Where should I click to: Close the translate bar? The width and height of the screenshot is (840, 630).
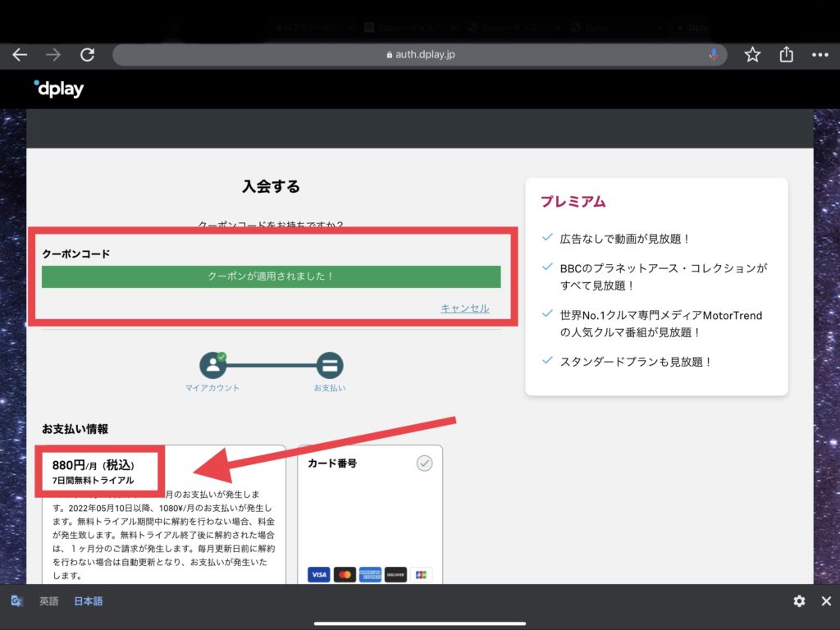(826, 601)
